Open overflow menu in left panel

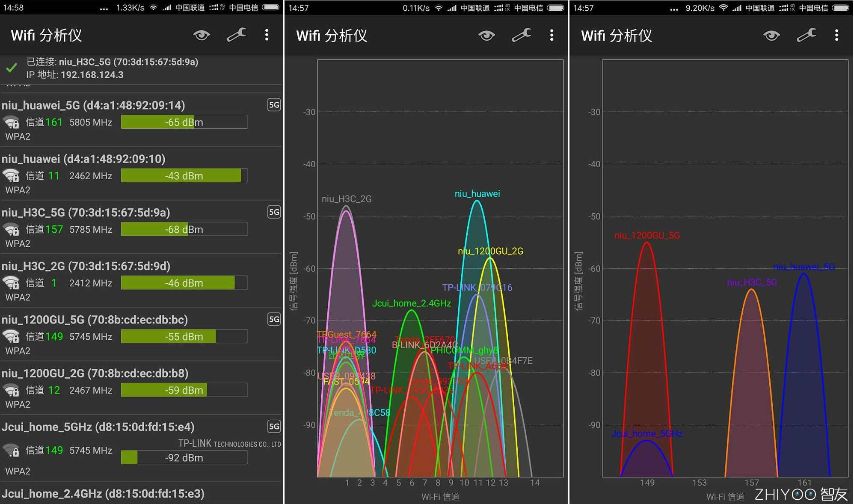[x=267, y=35]
